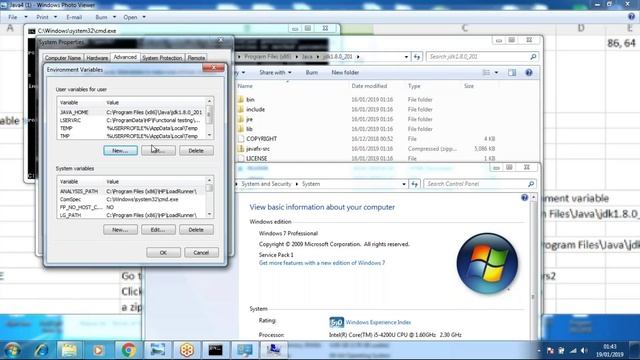Select the COPYRIGHT file

261,139
